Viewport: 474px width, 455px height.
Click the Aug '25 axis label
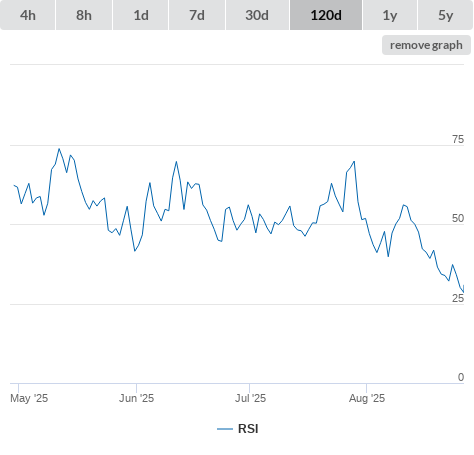pos(367,398)
